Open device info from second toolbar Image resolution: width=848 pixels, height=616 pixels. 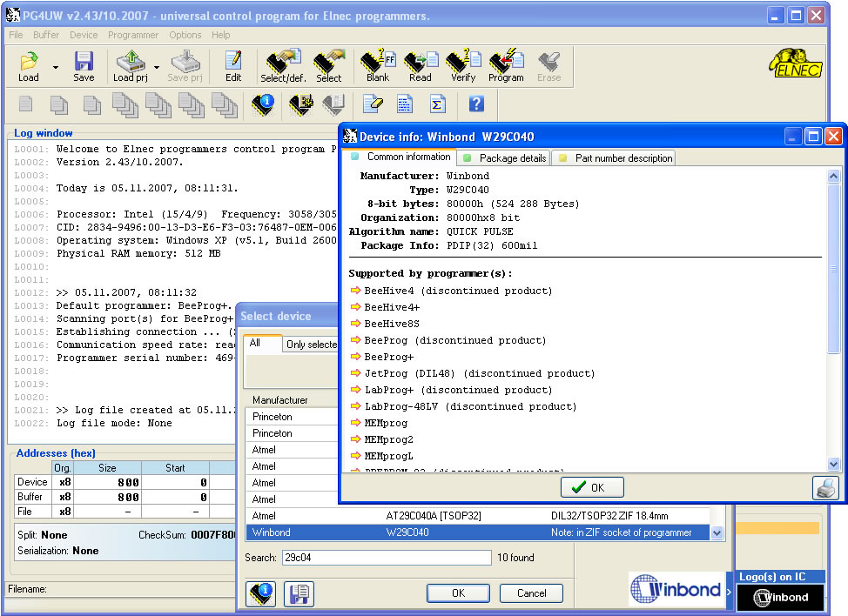point(264,104)
